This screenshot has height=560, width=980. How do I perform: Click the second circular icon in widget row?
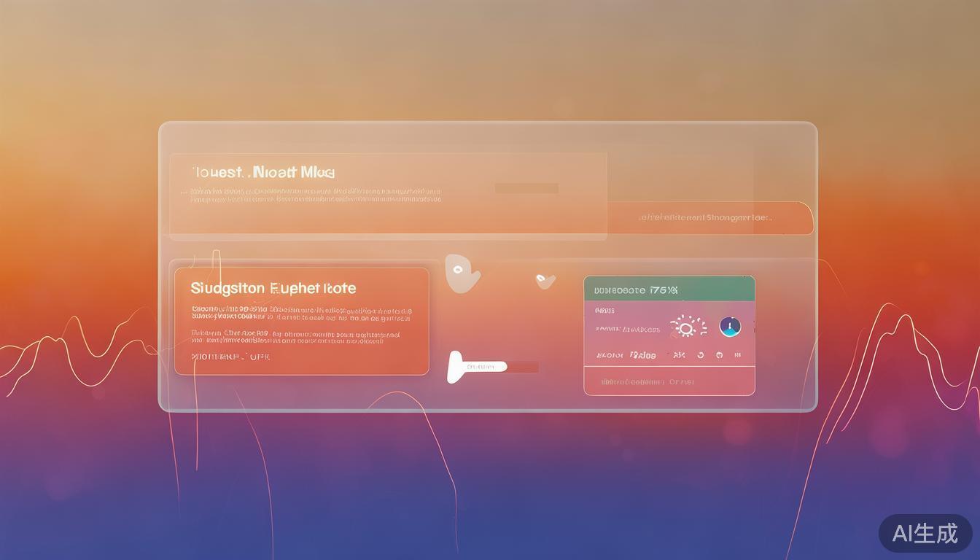[x=719, y=355]
